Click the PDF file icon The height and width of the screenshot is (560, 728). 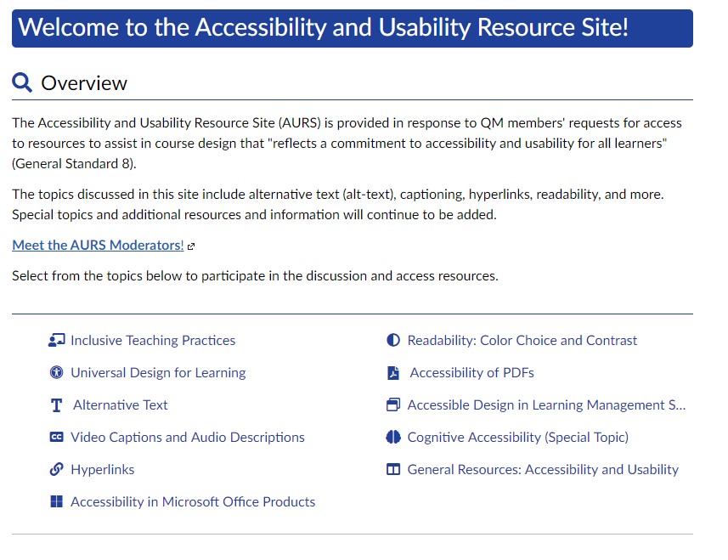(393, 373)
